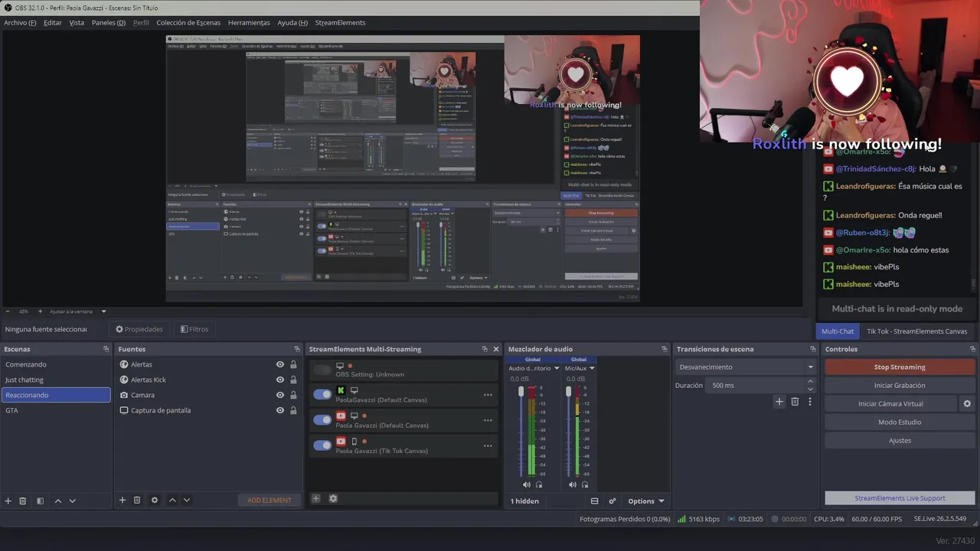Screen dimensions: 980x551
Task: Toggle monitoring headphones for Audio del escritorio
Action: point(539,484)
